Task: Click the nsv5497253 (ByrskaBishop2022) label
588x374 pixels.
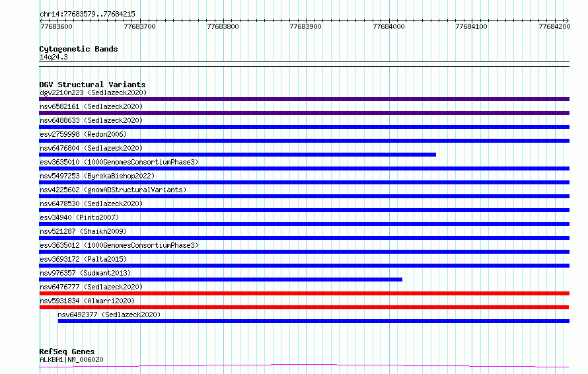Action: (97, 176)
